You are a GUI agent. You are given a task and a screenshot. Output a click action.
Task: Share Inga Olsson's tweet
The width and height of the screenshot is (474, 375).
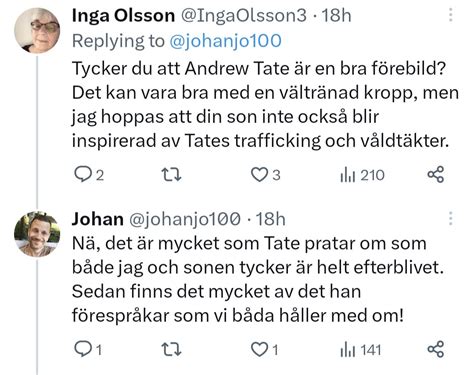click(x=436, y=174)
